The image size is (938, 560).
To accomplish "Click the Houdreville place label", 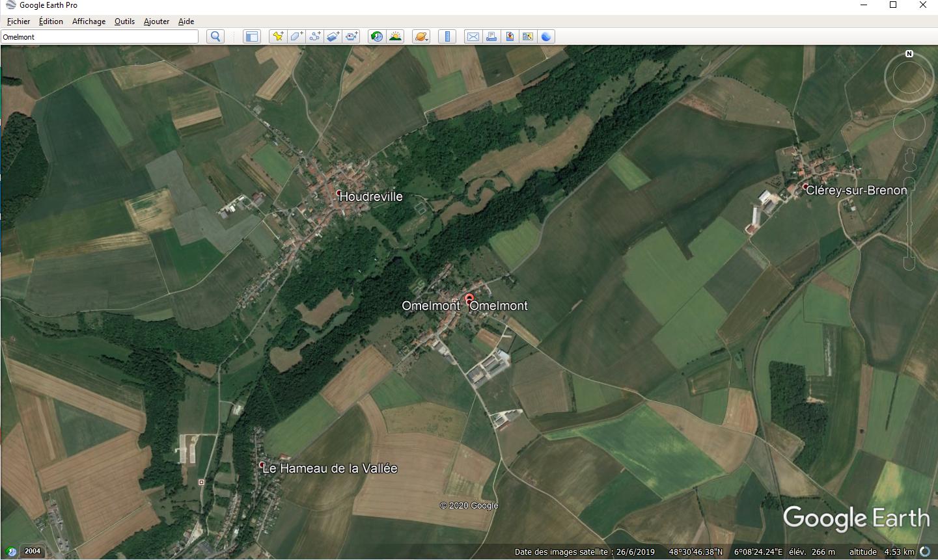I will (x=371, y=196).
